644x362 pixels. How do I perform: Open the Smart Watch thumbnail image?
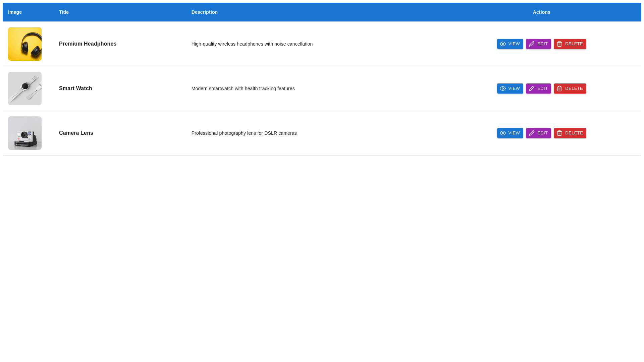[25, 88]
